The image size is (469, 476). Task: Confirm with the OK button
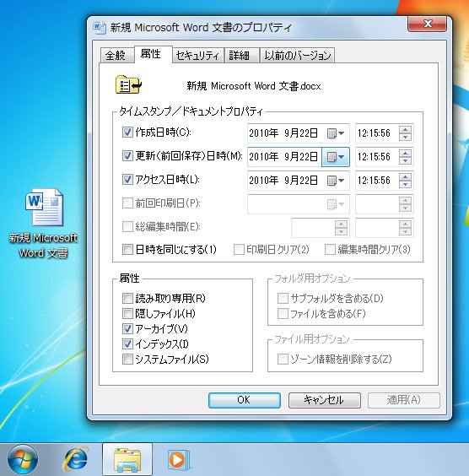point(245,400)
